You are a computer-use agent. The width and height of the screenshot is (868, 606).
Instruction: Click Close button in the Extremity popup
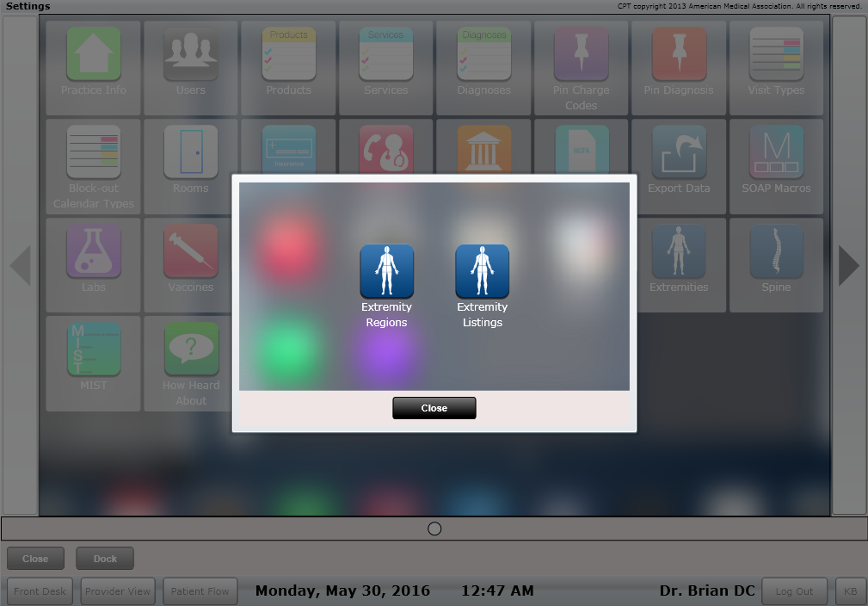[434, 408]
